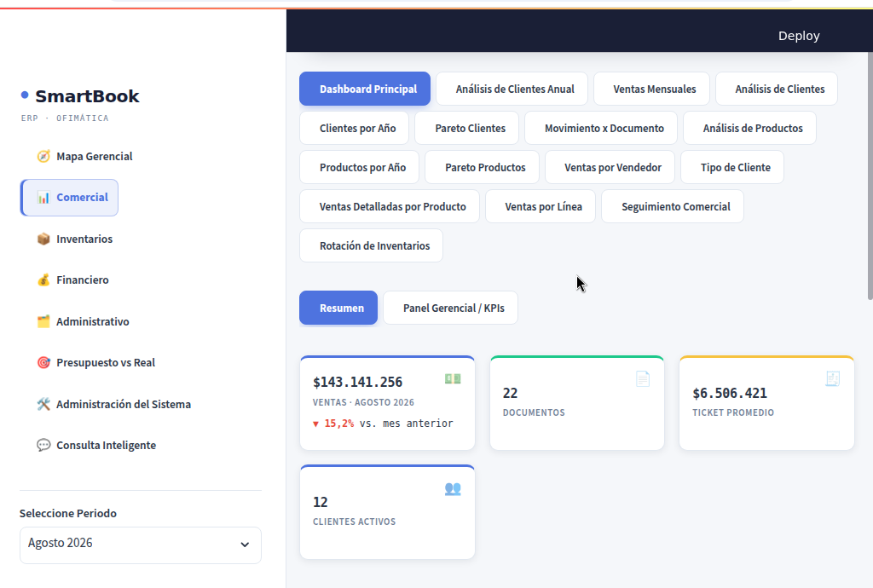Open the Análisis de Productos tab
This screenshot has height=588, width=873.
pos(750,128)
